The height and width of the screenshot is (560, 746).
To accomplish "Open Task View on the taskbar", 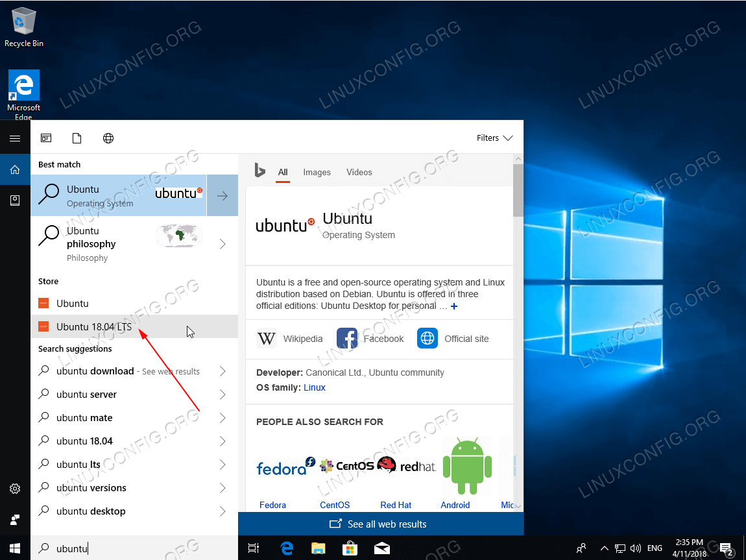I will [254, 548].
